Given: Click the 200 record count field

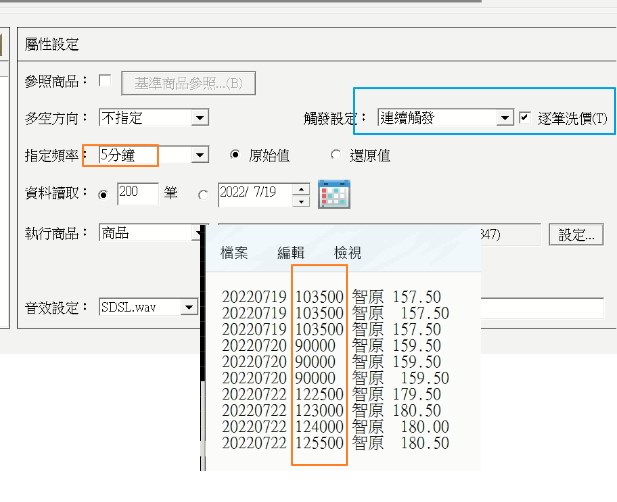Looking at the screenshot, I should pos(137,193).
